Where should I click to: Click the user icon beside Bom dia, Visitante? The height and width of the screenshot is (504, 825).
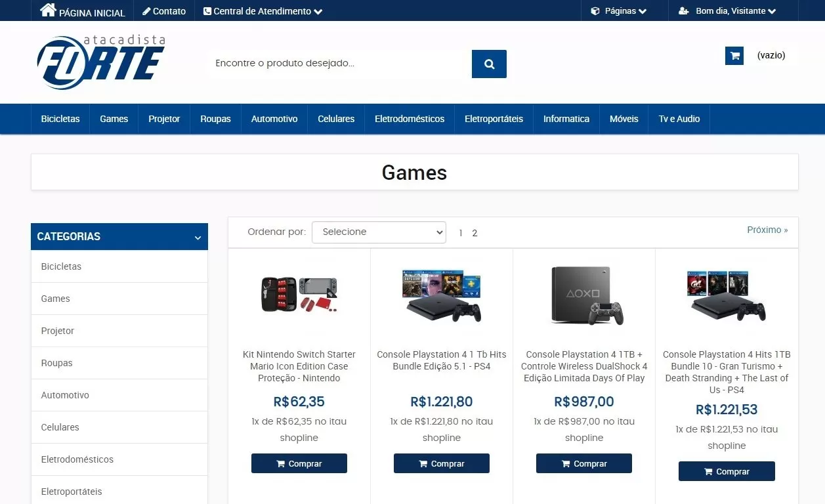[684, 11]
